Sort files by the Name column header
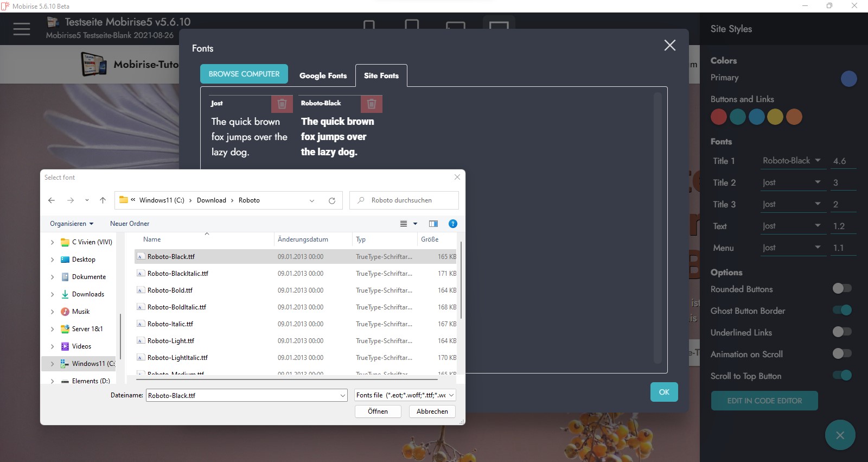 pyautogui.click(x=152, y=239)
